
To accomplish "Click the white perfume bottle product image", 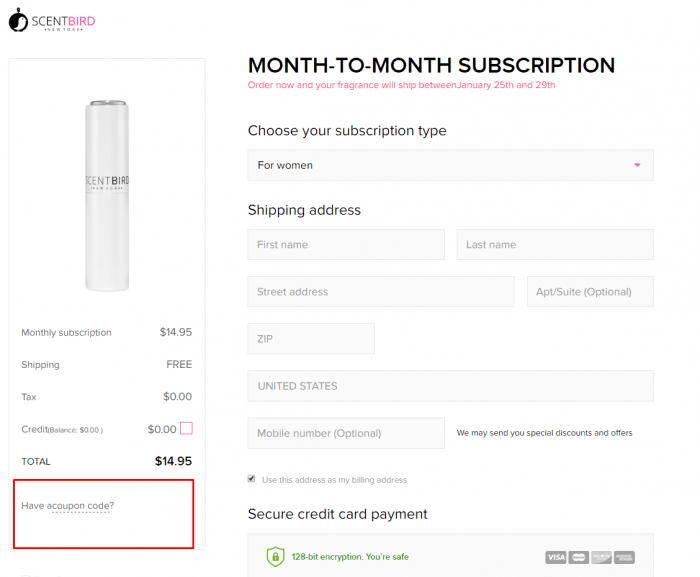I will (107, 196).
